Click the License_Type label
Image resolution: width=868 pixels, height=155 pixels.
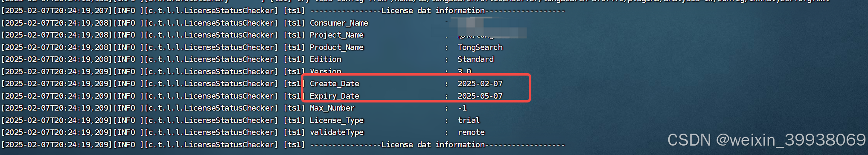click(x=337, y=120)
